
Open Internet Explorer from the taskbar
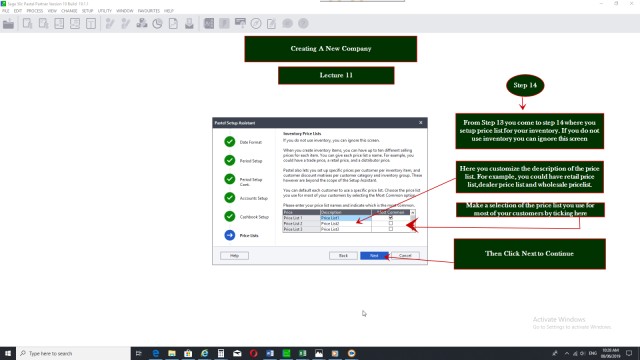[204, 353]
